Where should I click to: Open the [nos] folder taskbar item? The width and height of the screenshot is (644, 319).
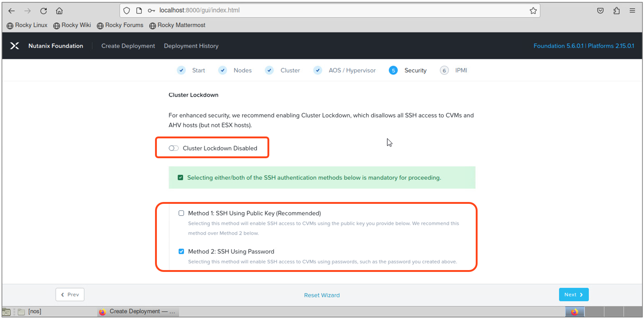30,312
